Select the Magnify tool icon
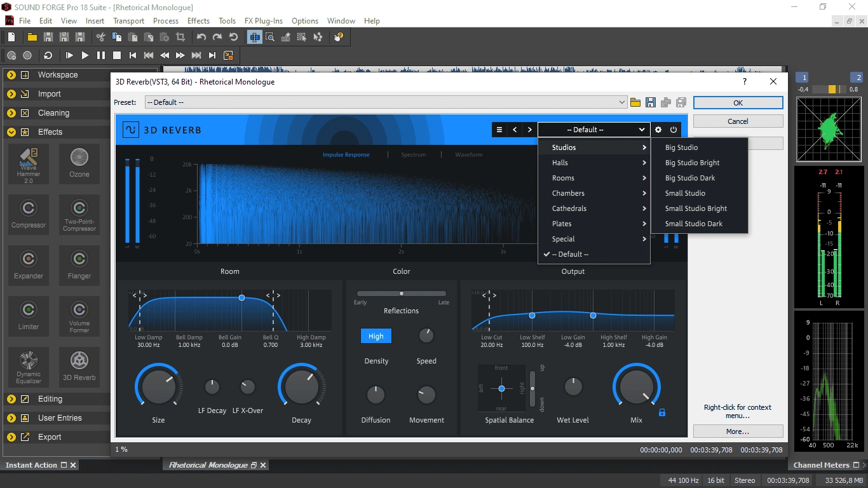 270,37
